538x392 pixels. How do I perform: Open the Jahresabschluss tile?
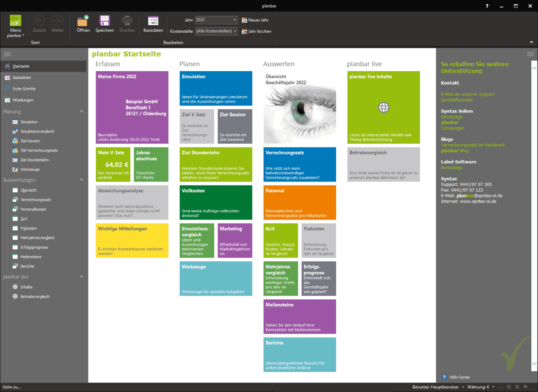[x=151, y=164]
